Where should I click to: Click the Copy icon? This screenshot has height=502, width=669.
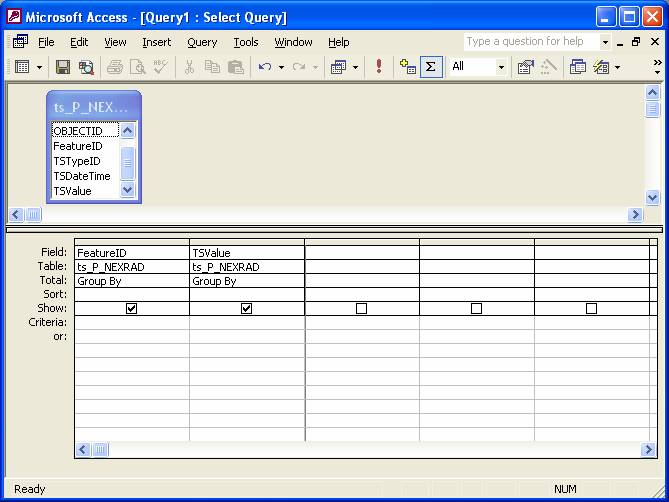tap(212, 67)
